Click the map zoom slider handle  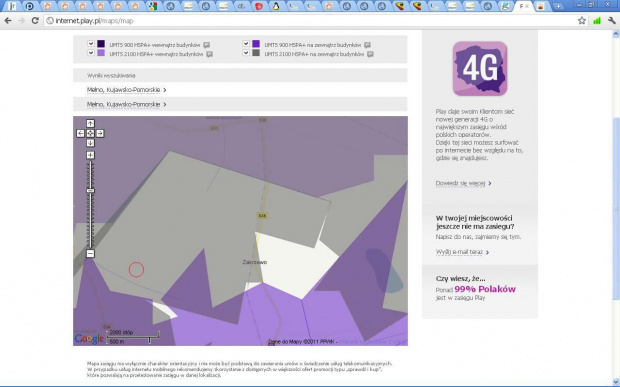(x=90, y=191)
